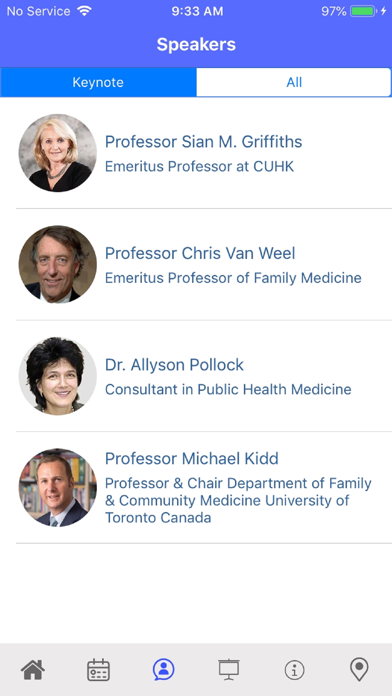Open the map location pin icon
This screenshot has width=392, height=696.
tap(359, 669)
